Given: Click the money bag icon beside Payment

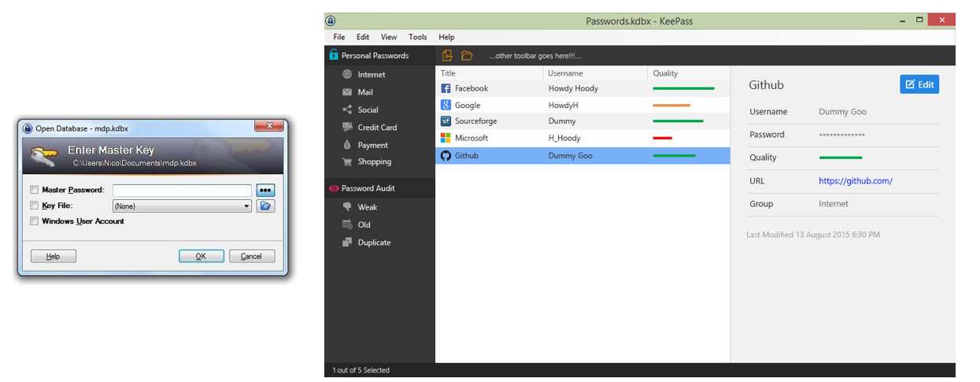Looking at the screenshot, I should 347,145.
